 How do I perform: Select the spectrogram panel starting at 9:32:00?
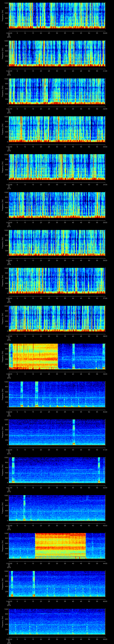[57, 129]
